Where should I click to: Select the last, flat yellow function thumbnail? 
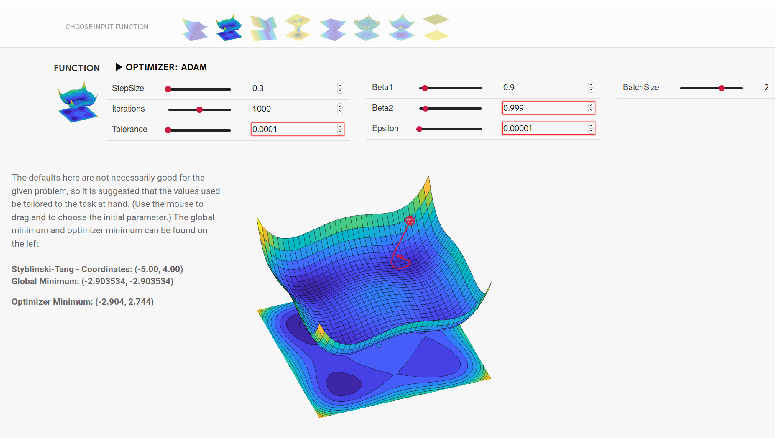pyautogui.click(x=436, y=27)
